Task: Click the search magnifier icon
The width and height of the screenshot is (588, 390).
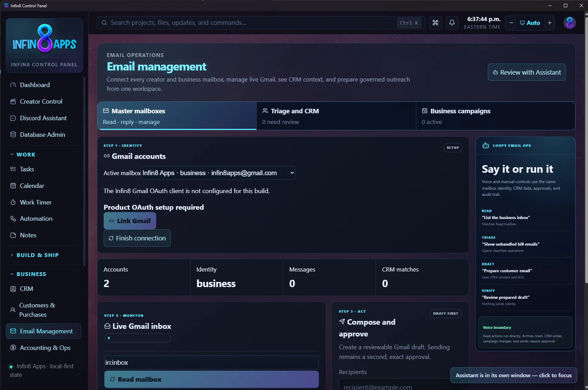Action: 104,23
